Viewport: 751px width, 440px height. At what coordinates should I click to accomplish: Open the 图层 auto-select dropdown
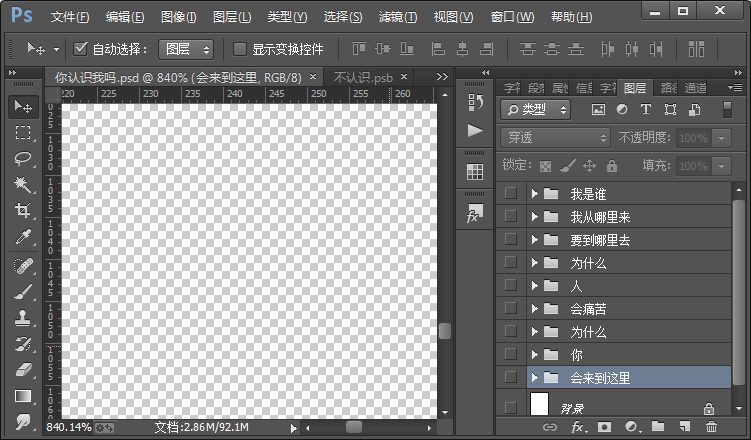(x=186, y=49)
